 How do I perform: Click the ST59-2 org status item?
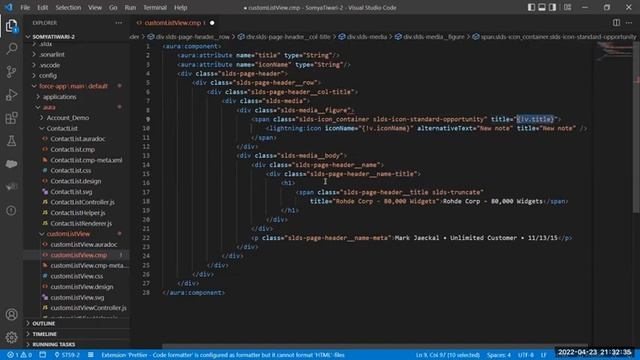click(x=67, y=355)
